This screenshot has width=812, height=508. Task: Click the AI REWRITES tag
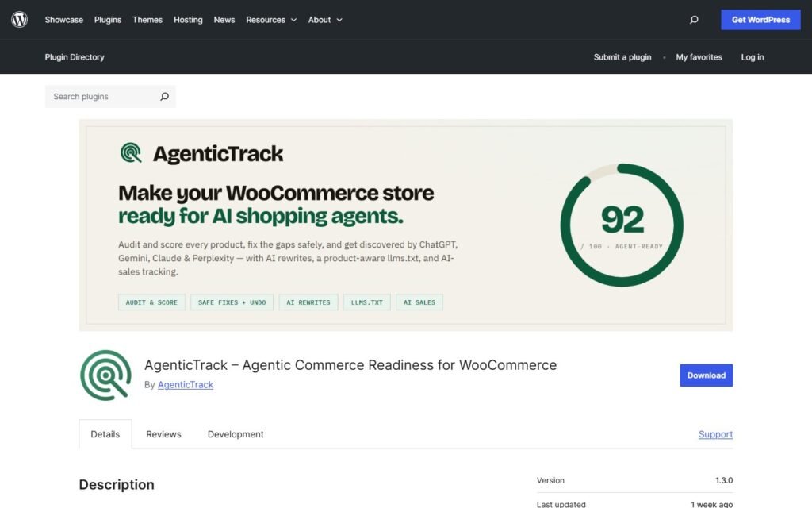(308, 302)
